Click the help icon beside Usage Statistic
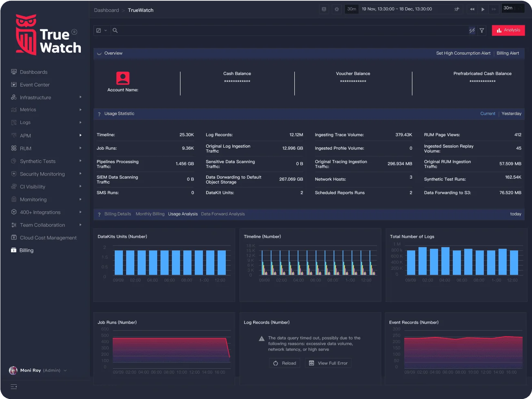The height and width of the screenshot is (399, 532). 99,114
